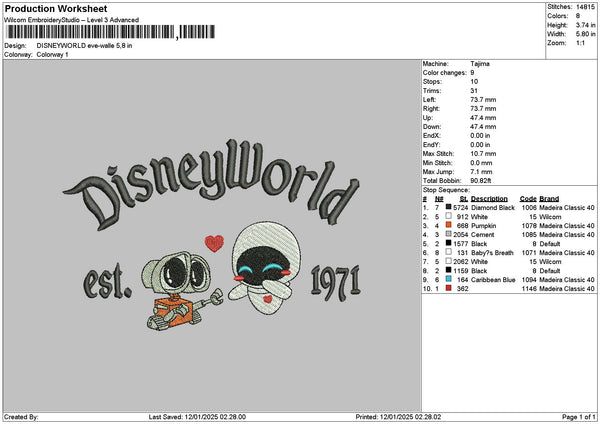Screen dimensions: 600x424
Task: Click the Diamond Black color swatch in stop 1
Action: coord(448,207)
